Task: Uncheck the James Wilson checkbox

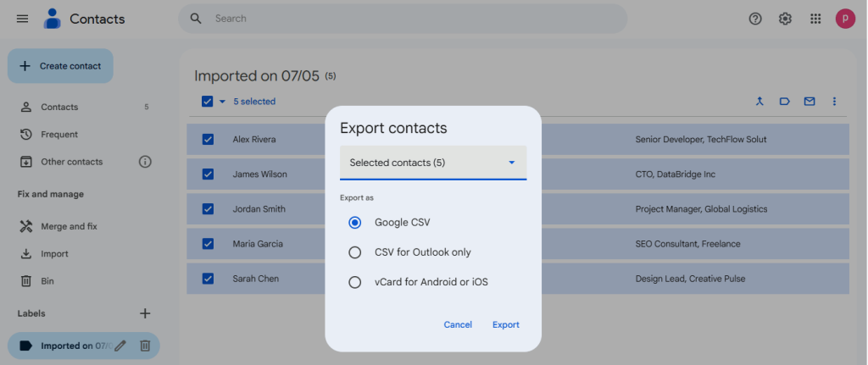Action: tap(209, 174)
